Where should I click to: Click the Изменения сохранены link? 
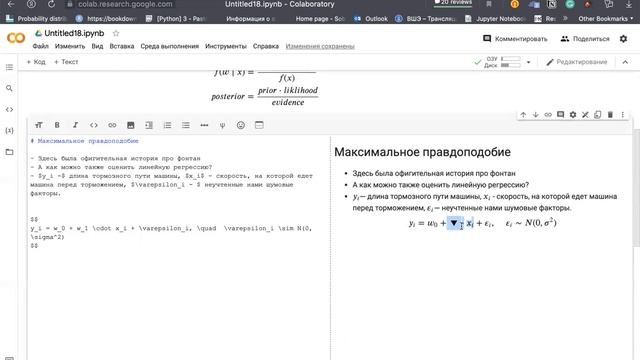(320, 46)
